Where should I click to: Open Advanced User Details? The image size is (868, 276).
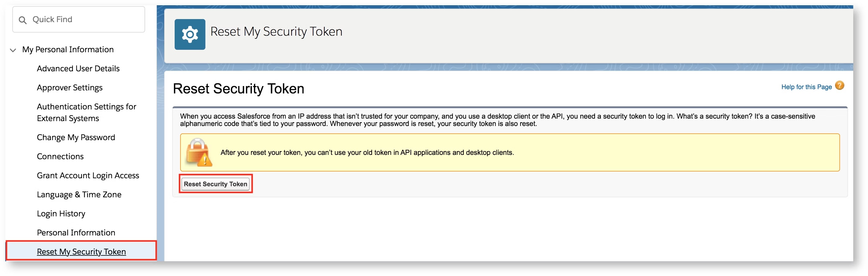point(78,69)
